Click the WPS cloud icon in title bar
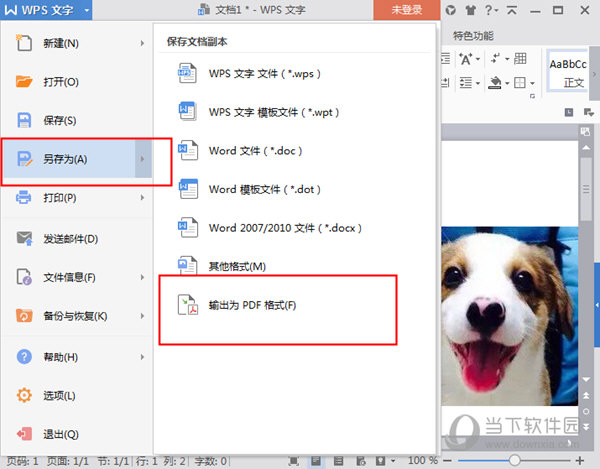 (451, 10)
